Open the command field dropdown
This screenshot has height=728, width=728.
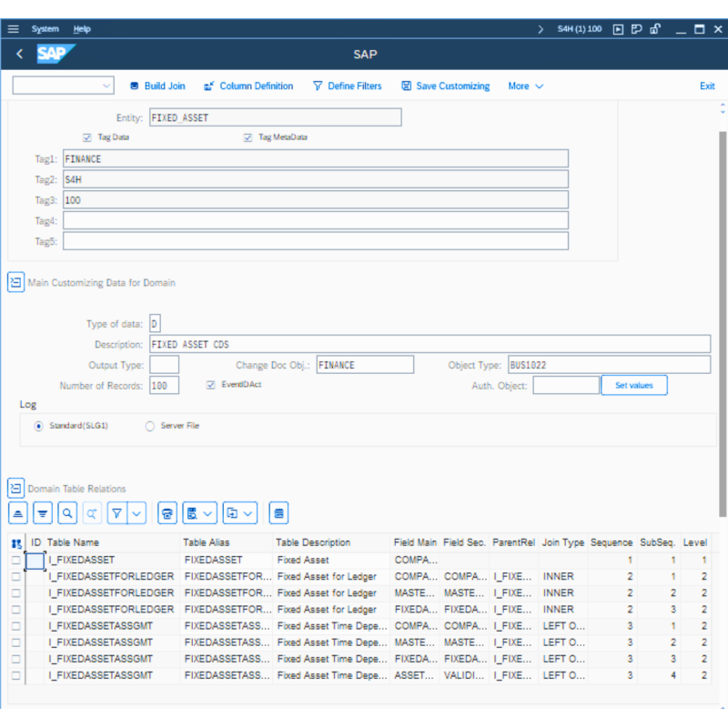pos(106,86)
